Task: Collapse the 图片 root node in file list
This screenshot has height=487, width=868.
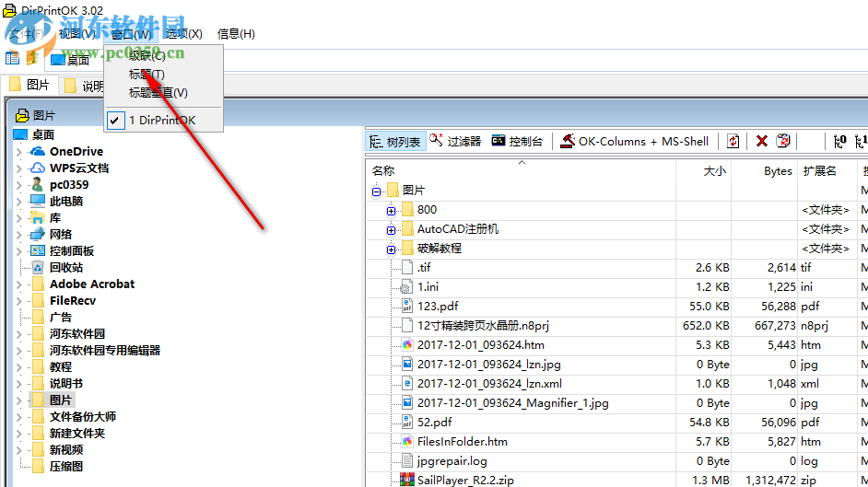Action: (x=377, y=191)
